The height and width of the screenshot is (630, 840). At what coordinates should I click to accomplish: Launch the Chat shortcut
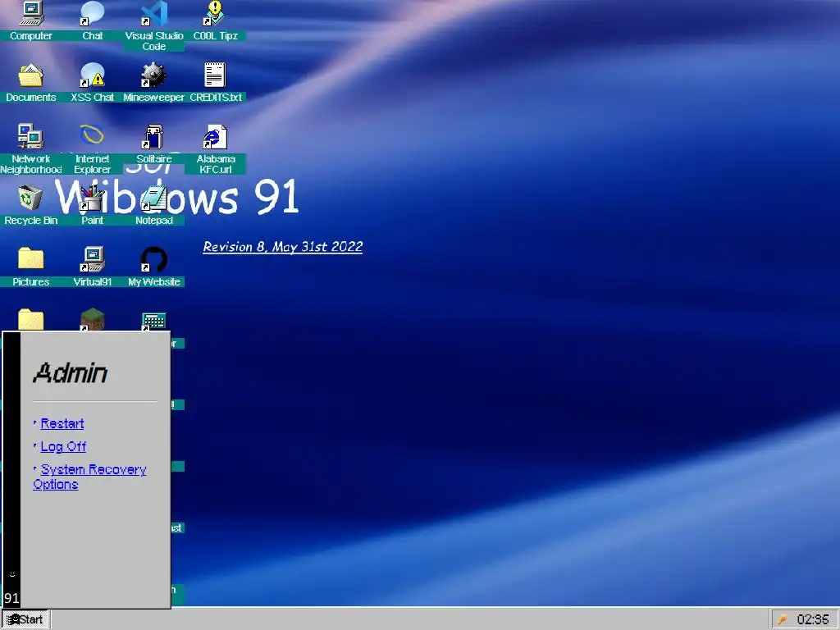(x=92, y=21)
